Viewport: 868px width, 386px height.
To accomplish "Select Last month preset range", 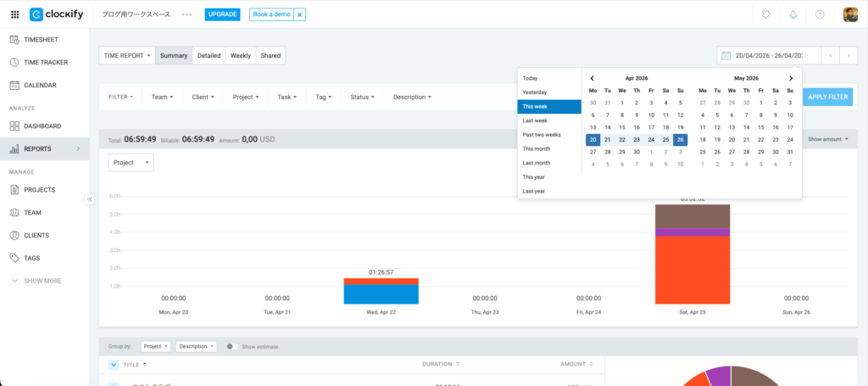I will (x=537, y=163).
